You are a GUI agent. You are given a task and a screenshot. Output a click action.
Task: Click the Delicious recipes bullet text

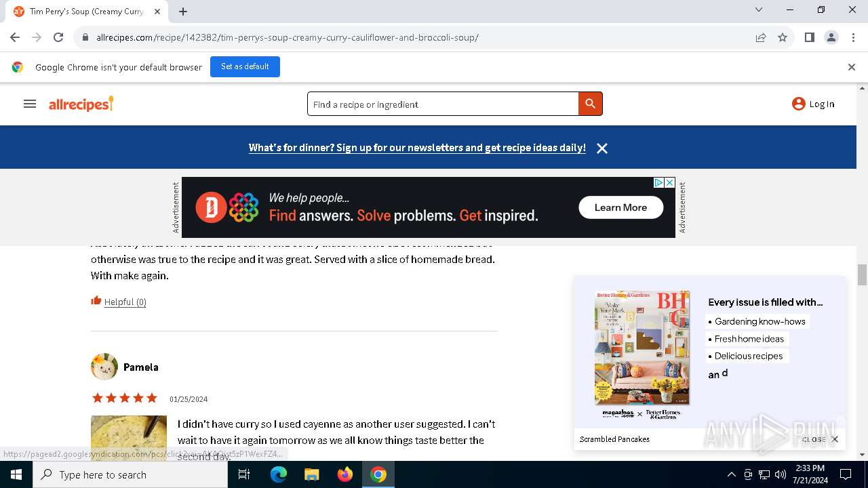tap(749, 356)
